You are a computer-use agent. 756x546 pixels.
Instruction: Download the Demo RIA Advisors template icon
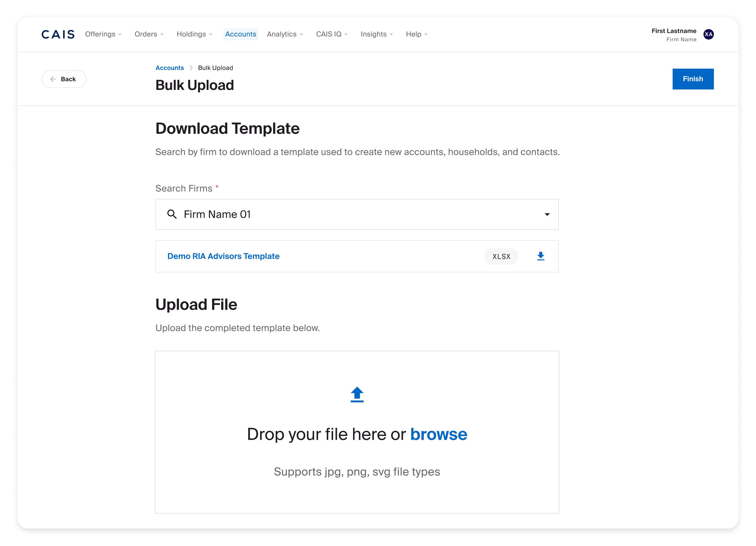point(540,256)
